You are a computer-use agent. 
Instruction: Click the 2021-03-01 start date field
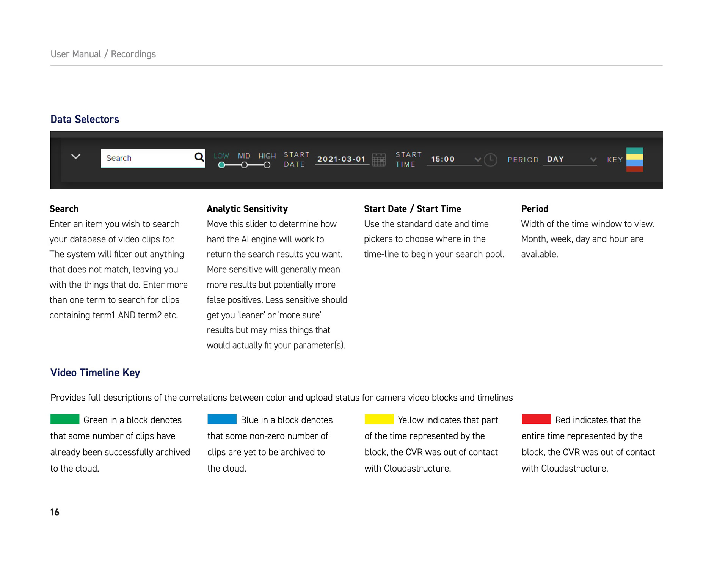341,159
